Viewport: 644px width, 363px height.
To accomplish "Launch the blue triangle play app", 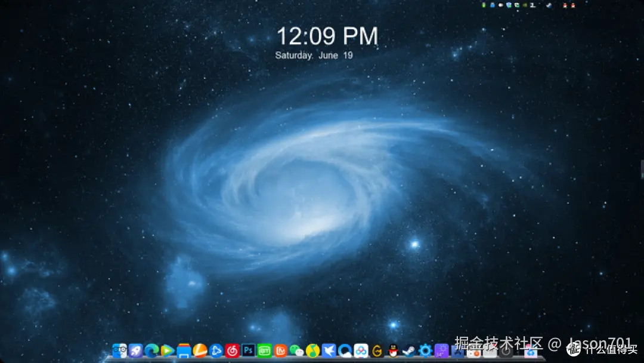I will point(216,350).
